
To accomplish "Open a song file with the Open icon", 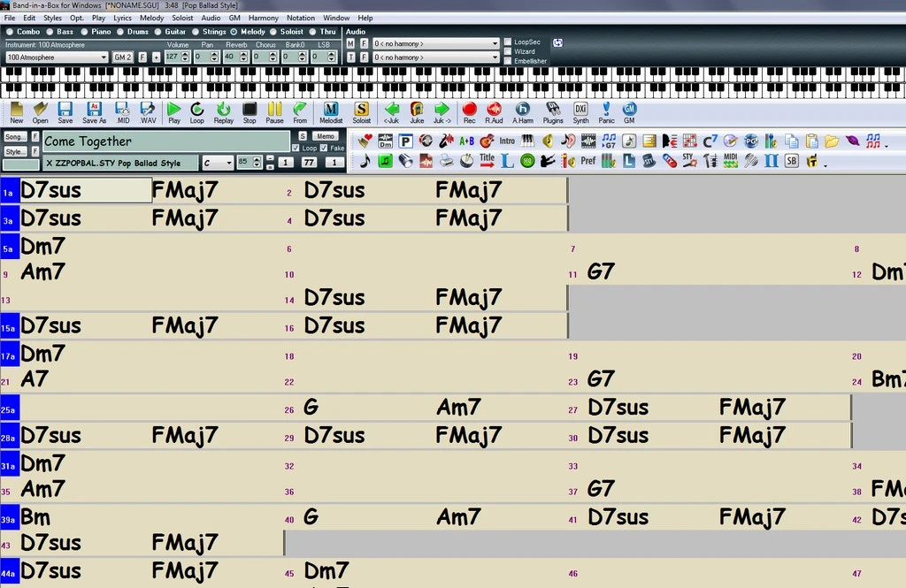I will coord(41,112).
